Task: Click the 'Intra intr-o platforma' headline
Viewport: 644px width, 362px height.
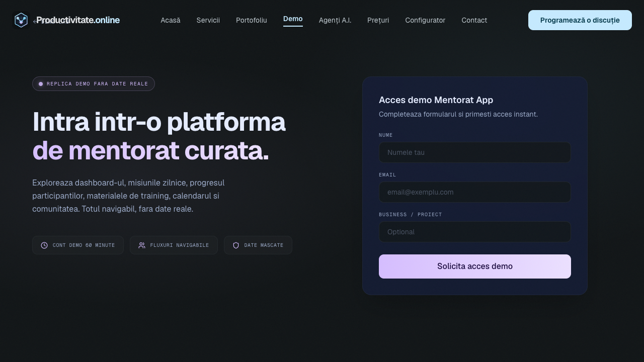Action: tap(159, 122)
